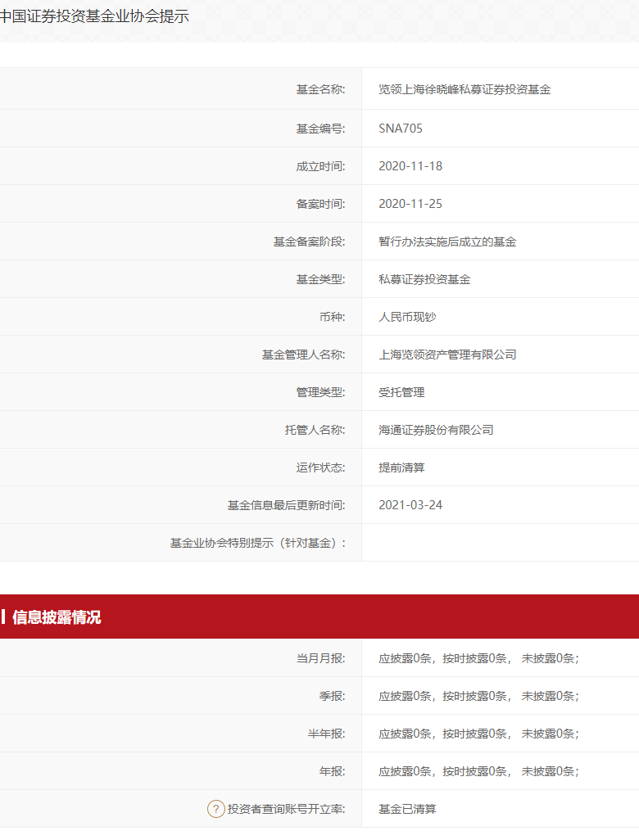Click fund manager name 上海览领资产管理有限公司
The width and height of the screenshot is (639, 840).
pos(447,355)
